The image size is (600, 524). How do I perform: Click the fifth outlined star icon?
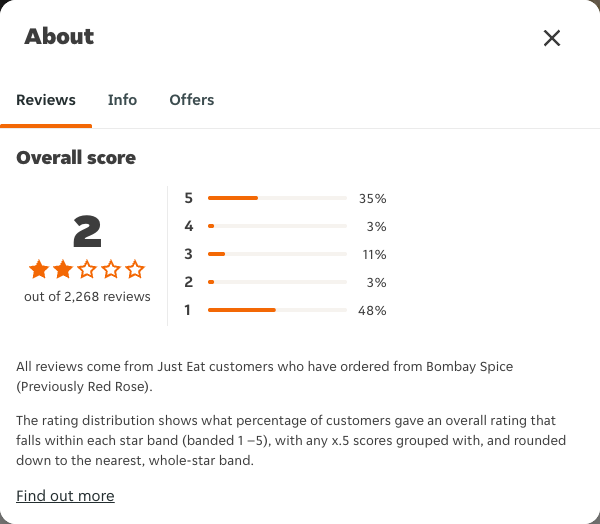(x=135, y=269)
